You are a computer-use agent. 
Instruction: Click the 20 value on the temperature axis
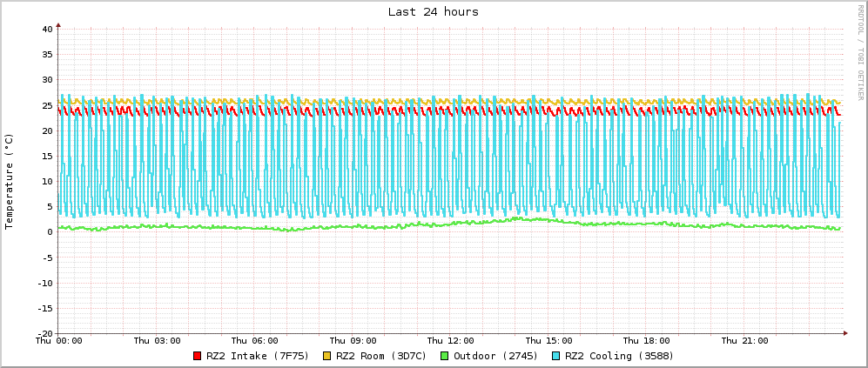[x=48, y=130]
